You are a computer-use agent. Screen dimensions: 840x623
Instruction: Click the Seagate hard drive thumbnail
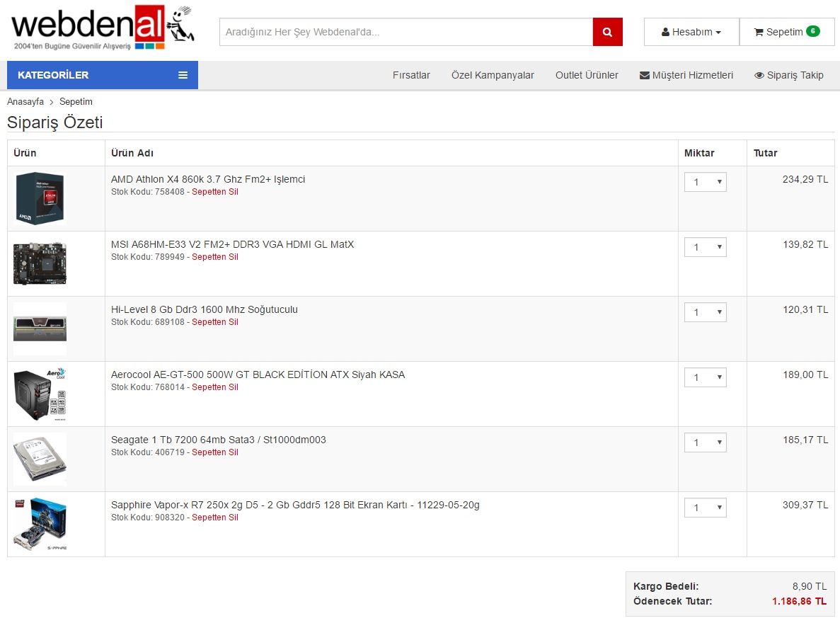pyautogui.click(x=40, y=459)
